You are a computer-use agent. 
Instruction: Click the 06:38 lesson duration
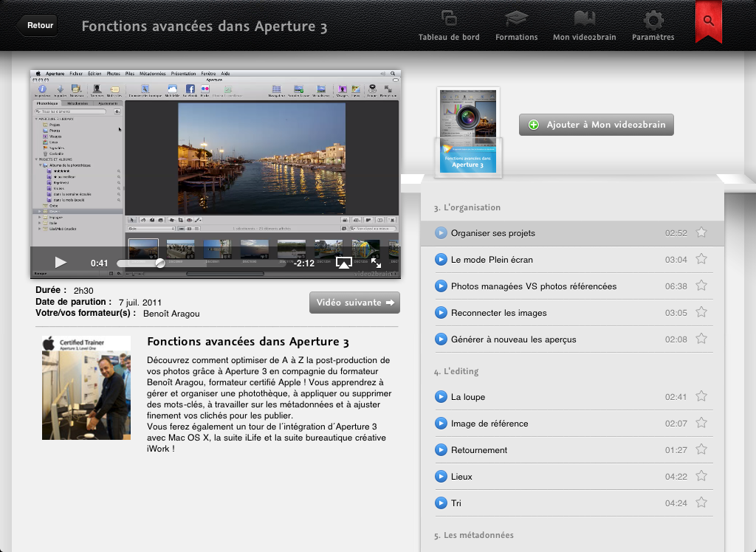tap(676, 286)
